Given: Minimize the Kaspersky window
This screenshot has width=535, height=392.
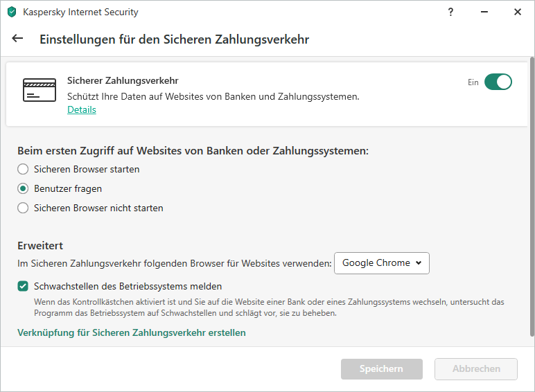Looking at the screenshot, I should [484, 12].
